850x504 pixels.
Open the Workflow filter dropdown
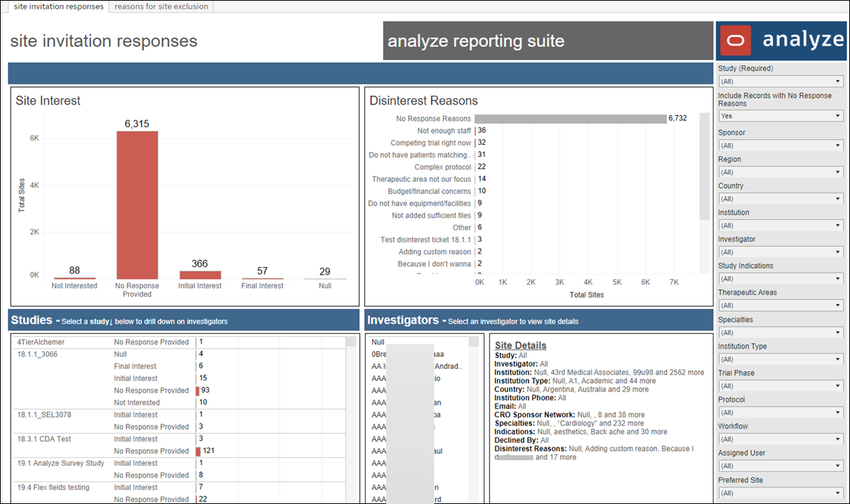pyautogui.click(x=781, y=439)
